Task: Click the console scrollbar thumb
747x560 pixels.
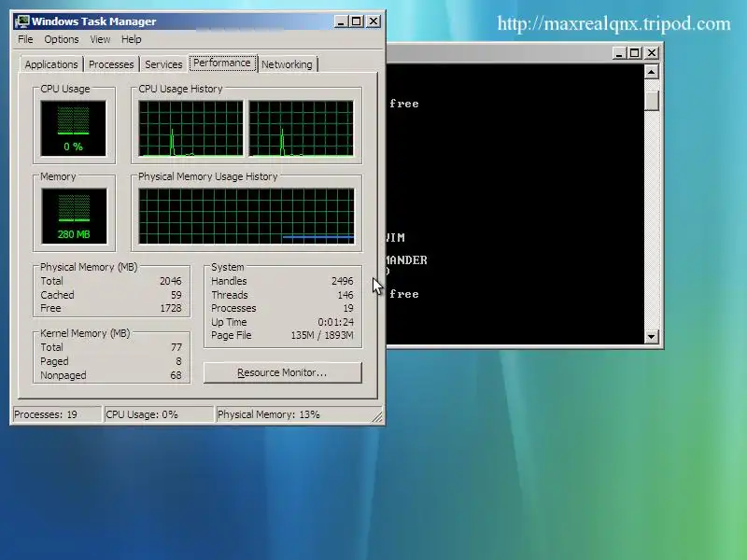Action: coord(651,101)
